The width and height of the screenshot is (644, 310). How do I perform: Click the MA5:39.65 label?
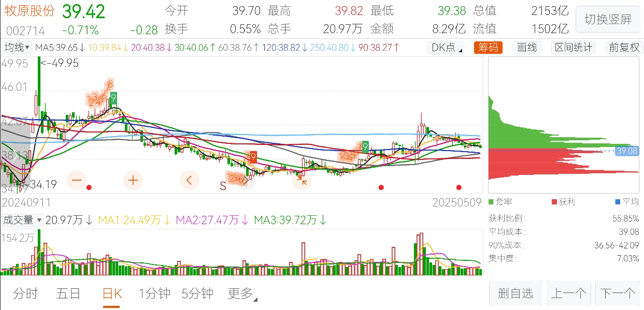(60, 48)
